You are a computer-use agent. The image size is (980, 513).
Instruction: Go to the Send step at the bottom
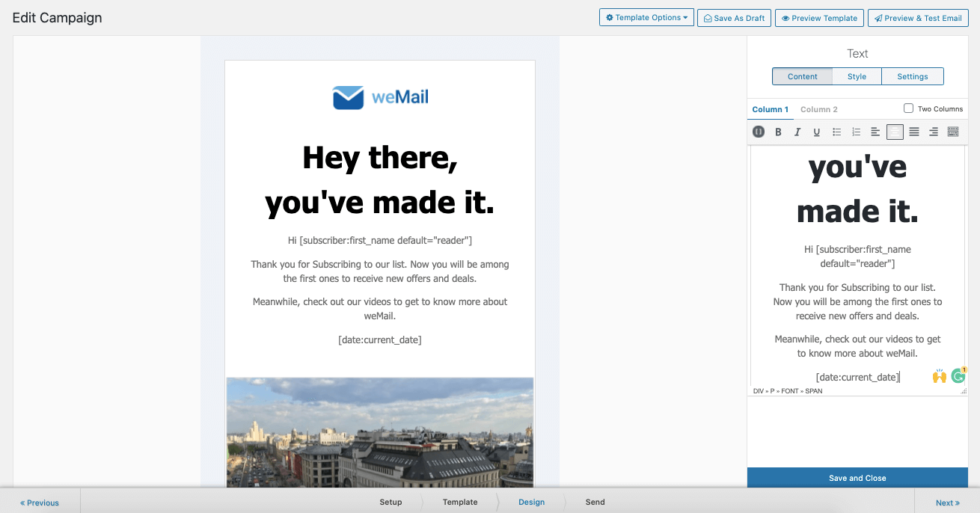click(595, 502)
